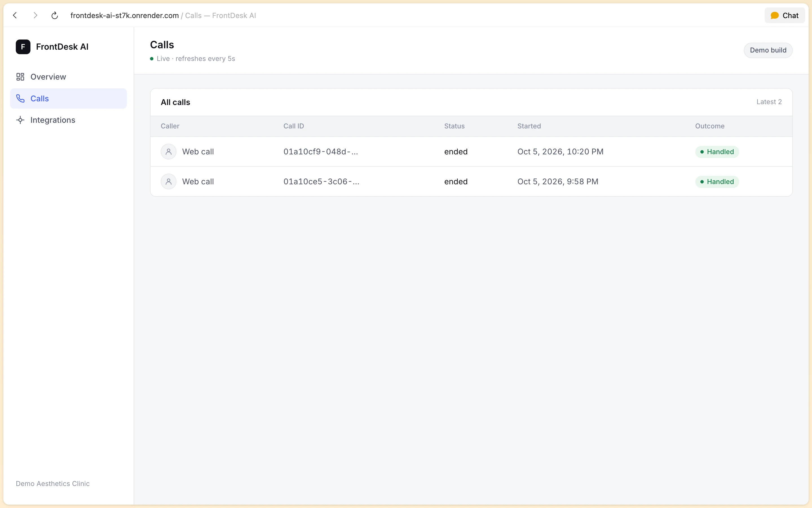Click the avatar icon for 9:58 PM call
Screen dimensions: 812x508
click(168, 181)
